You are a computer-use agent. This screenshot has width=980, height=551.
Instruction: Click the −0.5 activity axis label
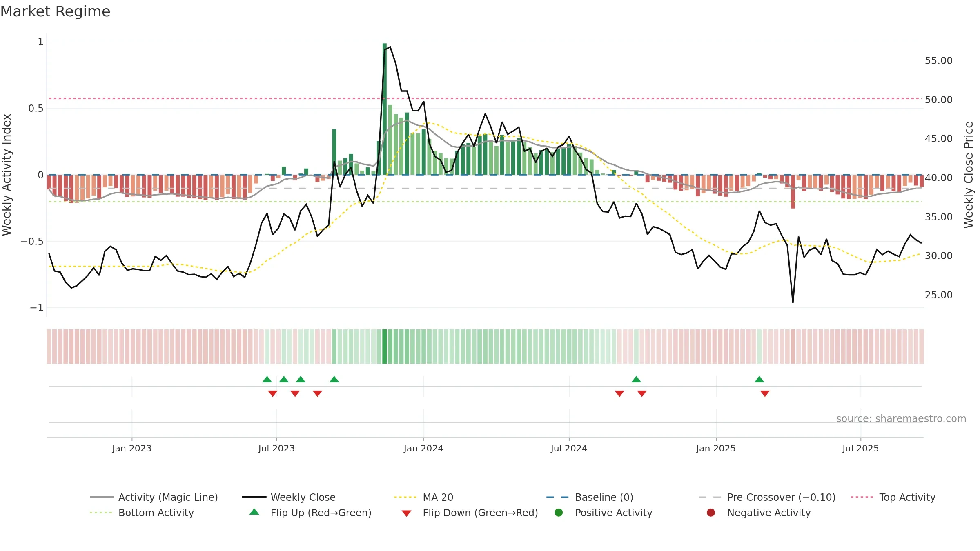[x=32, y=242]
